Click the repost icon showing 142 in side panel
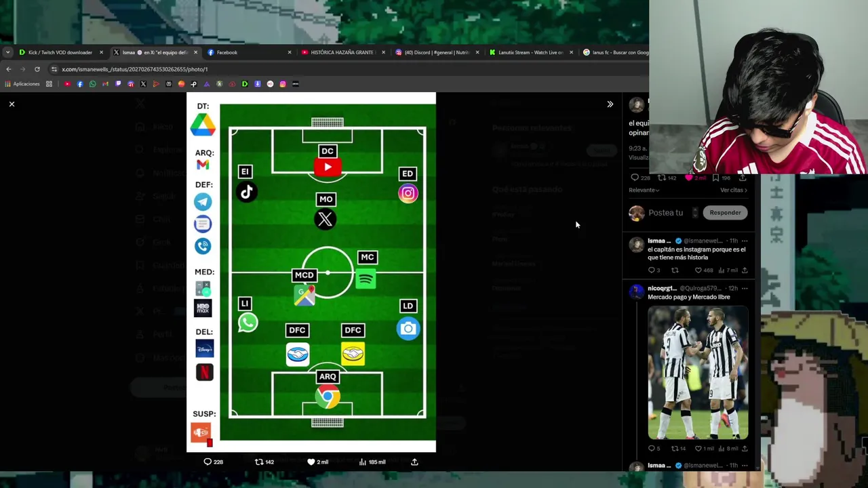Screen dimensions: 868x488 (662, 178)
